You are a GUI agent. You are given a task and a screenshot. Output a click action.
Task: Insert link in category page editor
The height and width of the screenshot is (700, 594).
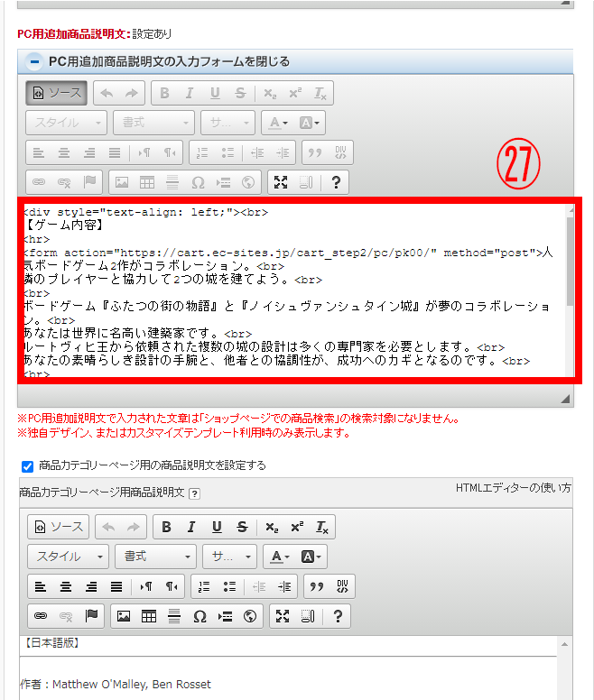(41, 616)
